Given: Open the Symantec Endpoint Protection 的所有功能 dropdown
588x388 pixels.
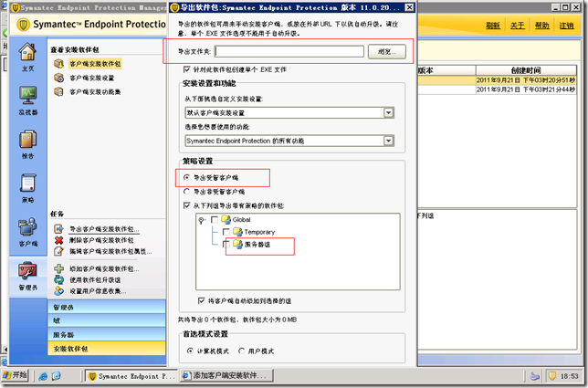Looking at the screenshot, I should point(389,141).
